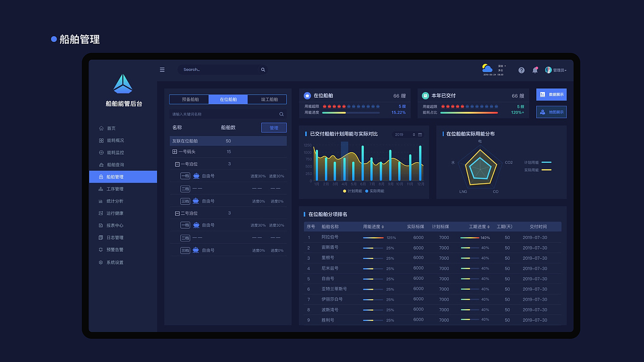Sort by 用能进度 column arrows
The width and height of the screenshot is (644, 362).
[383, 227]
